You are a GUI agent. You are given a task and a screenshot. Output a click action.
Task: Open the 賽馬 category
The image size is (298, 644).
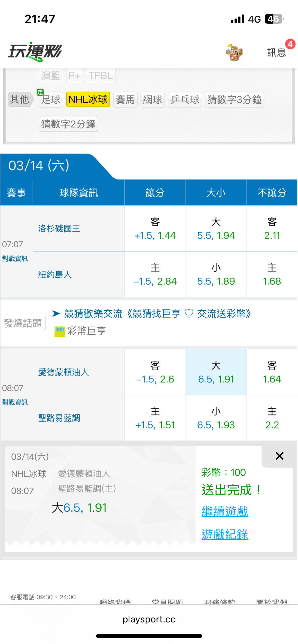[x=125, y=99]
